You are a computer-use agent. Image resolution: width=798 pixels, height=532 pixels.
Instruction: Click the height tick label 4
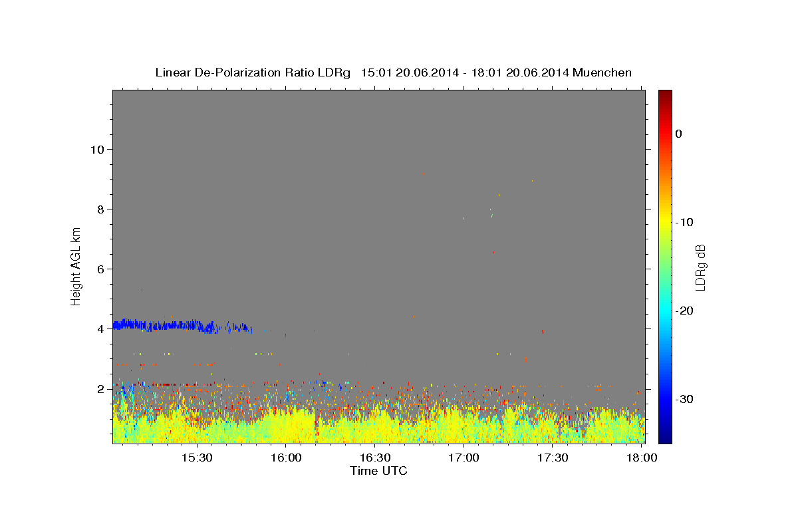pyautogui.click(x=99, y=329)
